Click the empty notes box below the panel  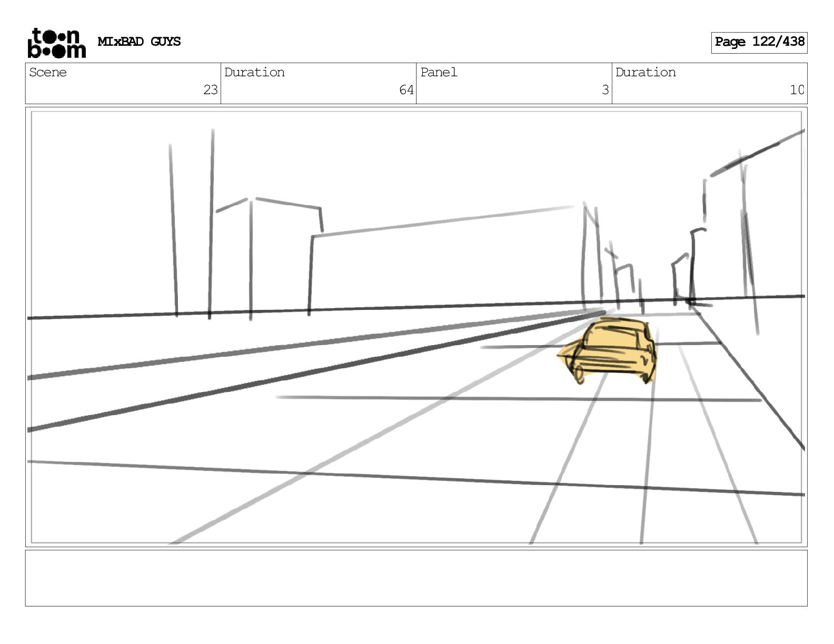pyautogui.click(x=416, y=578)
